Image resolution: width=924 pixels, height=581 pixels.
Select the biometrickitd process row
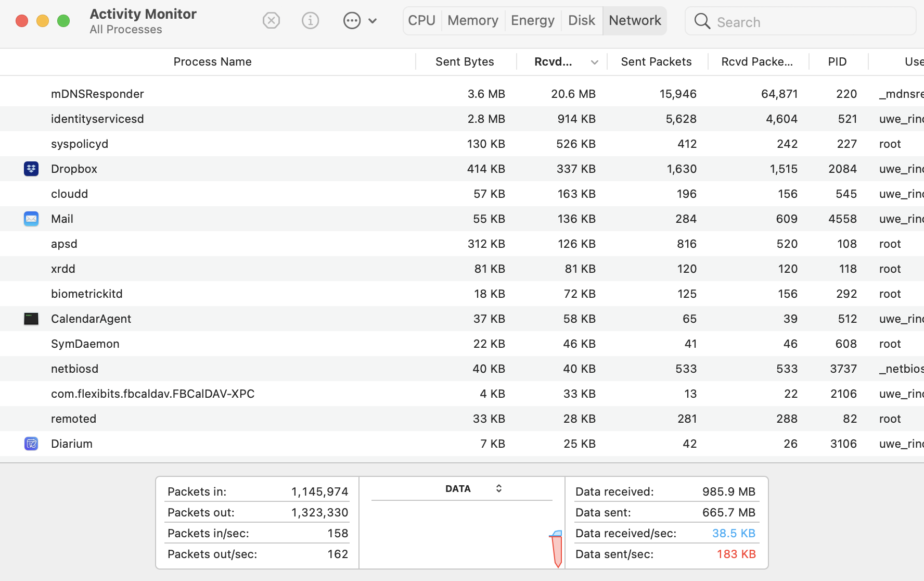click(x=462, y=294)
